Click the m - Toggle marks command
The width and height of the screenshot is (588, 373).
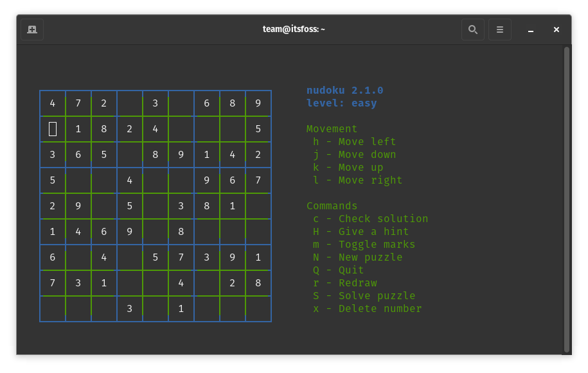coord(364,244)
